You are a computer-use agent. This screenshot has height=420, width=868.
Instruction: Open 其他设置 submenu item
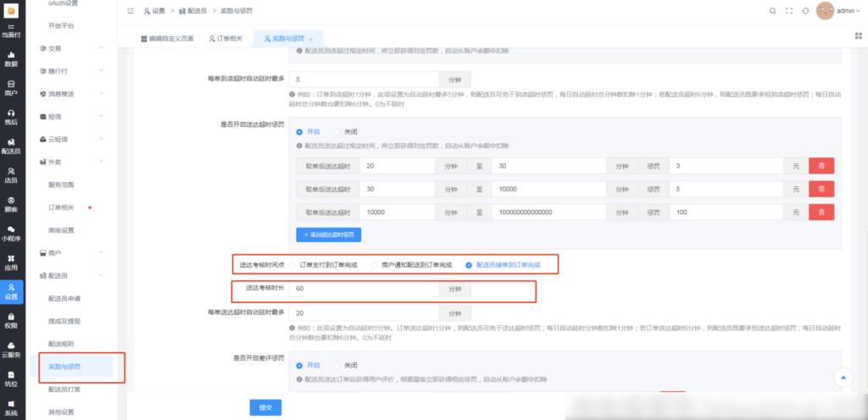61,412
